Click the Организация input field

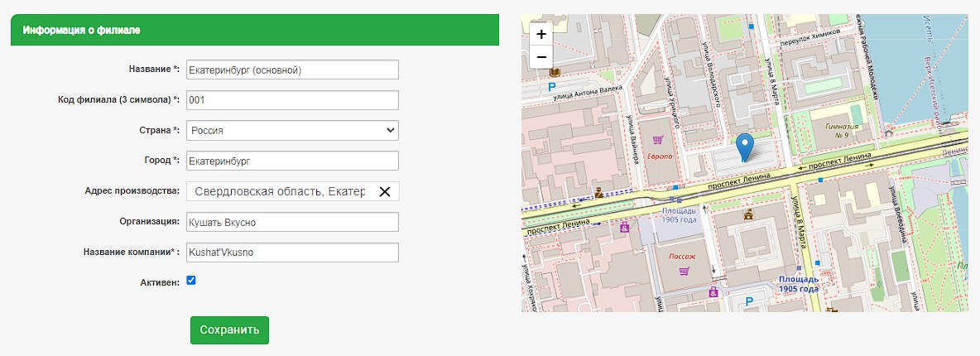tap(292, 222)
